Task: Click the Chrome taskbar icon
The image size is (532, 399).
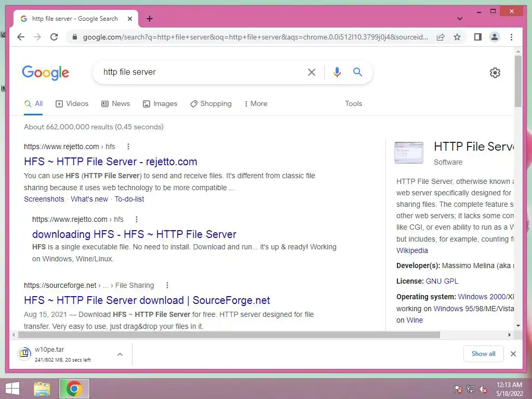Action: click(74, 389)
